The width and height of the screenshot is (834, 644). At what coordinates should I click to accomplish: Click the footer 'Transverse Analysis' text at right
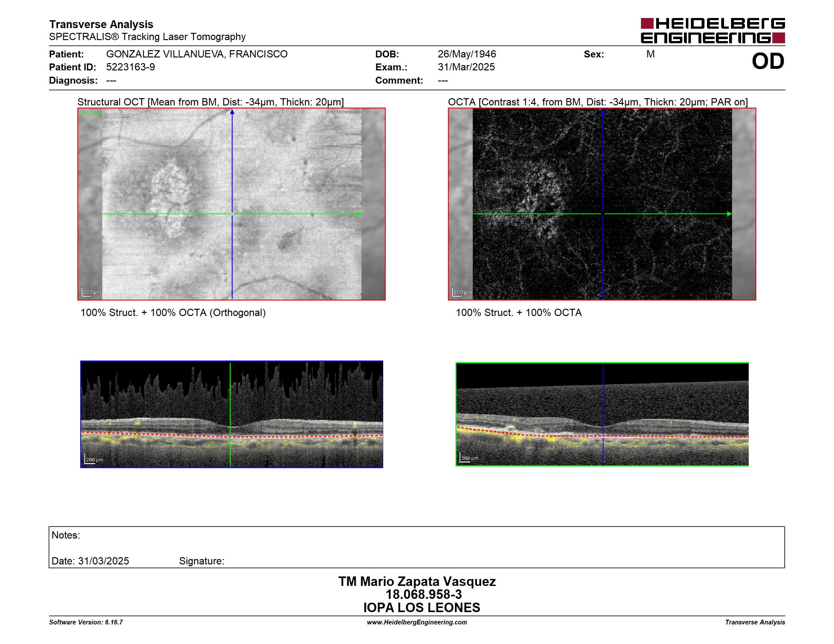755,622
